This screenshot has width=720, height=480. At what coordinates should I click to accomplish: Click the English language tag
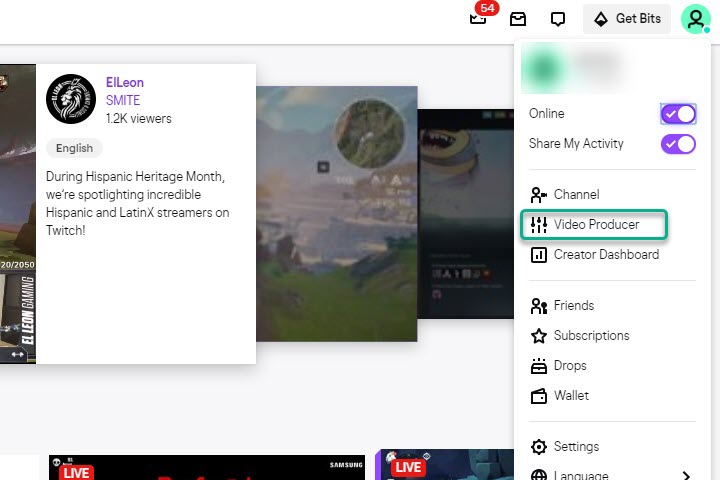coord(74,148)
